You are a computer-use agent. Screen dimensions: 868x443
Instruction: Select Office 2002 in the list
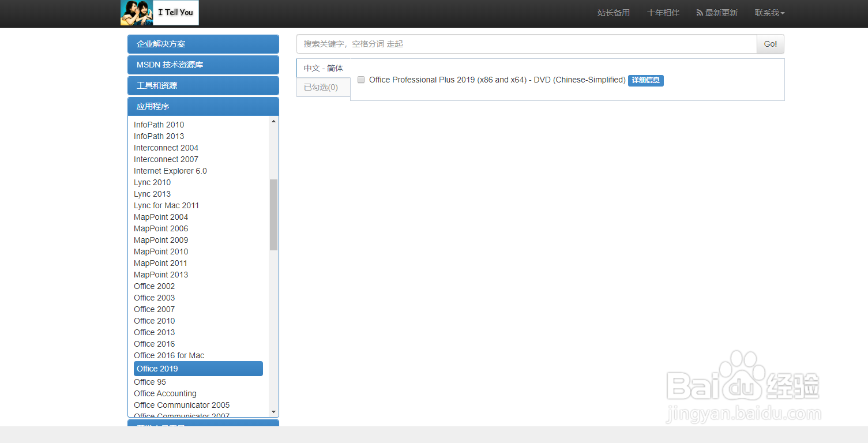click(155, 286)
